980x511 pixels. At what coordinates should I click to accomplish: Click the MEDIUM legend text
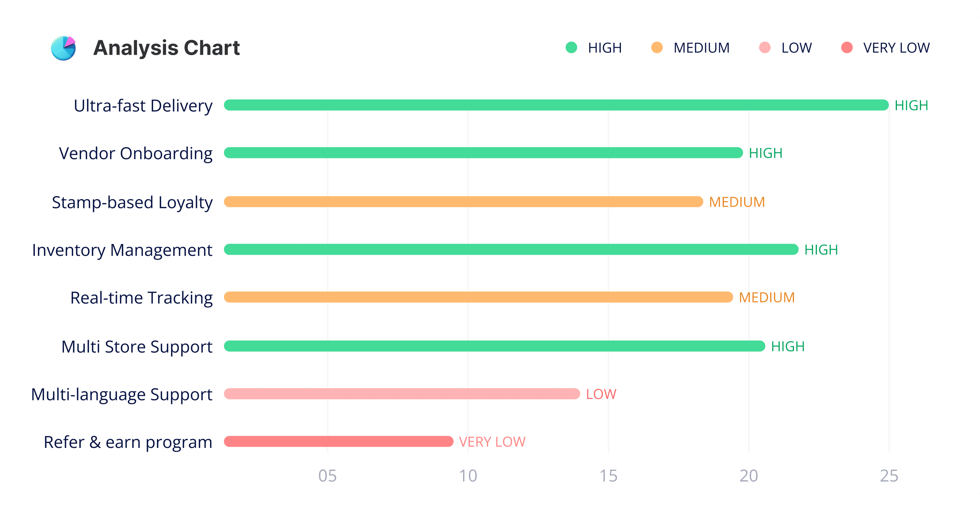tap(701, 48)
